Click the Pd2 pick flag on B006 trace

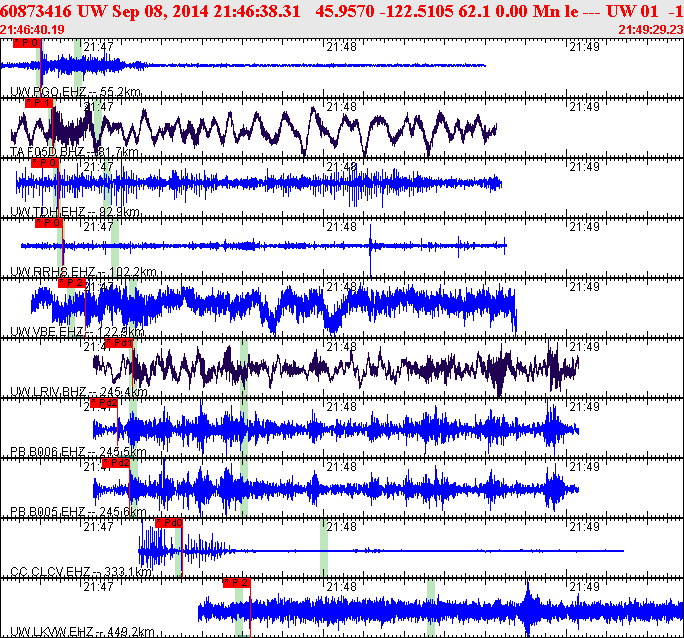104,403
